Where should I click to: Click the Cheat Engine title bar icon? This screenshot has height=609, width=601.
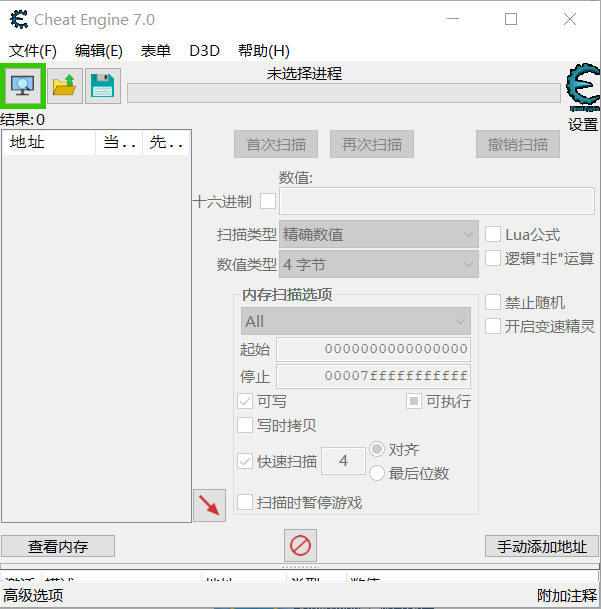pyautogui.click(x=19, y=19)
